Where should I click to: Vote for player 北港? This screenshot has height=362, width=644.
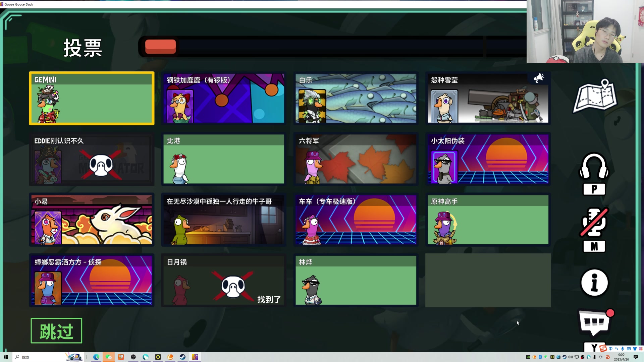coord(224,159)
